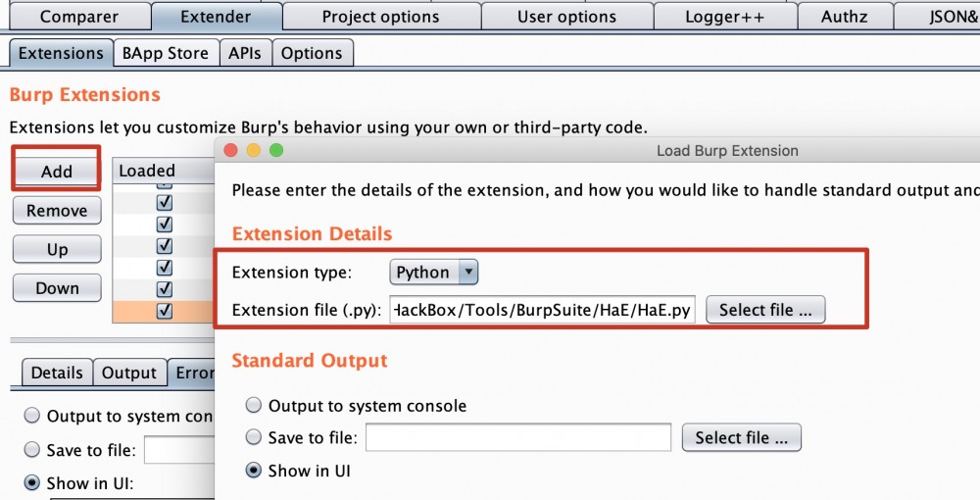
Task: Open the APIs tab
Action: [x=244, y=53]
